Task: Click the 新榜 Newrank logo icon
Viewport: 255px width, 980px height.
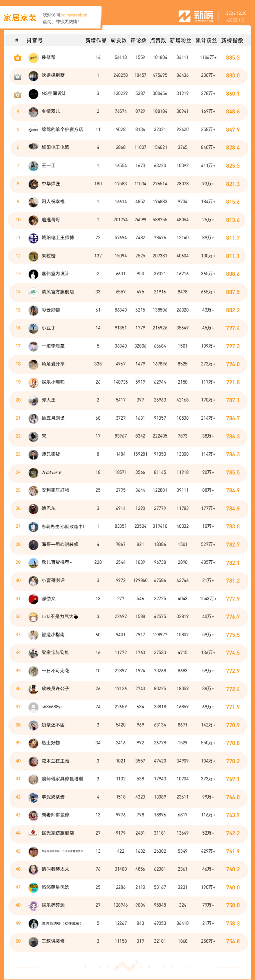Action: (x=184, y=16)
